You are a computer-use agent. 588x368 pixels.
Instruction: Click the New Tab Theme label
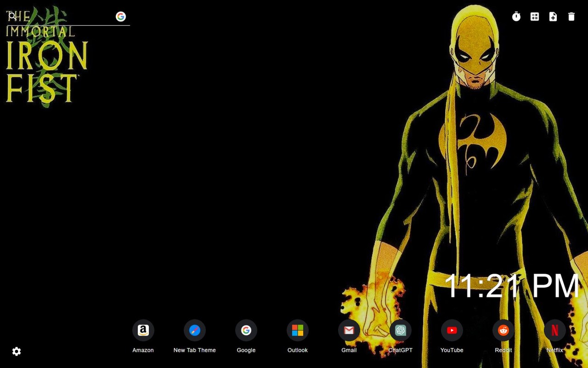click(x=195, y=350)
